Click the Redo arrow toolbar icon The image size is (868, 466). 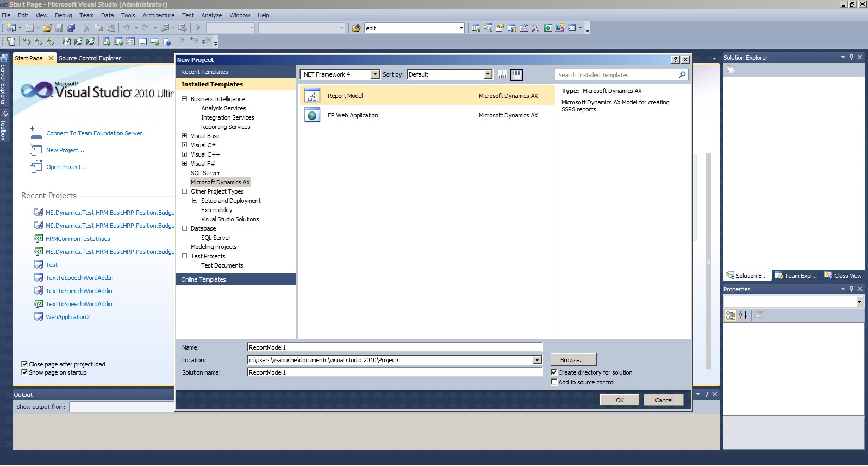(146, 28)
